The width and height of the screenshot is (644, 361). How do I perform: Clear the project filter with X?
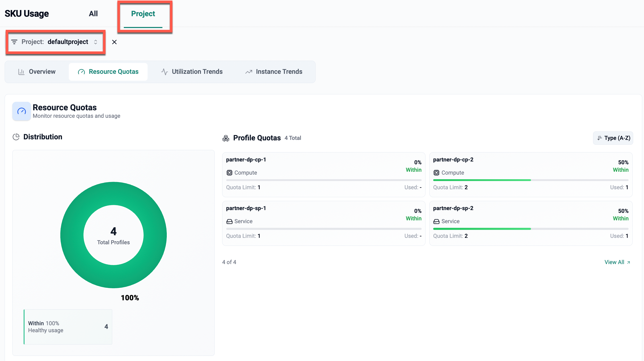[x=114, y=42]
